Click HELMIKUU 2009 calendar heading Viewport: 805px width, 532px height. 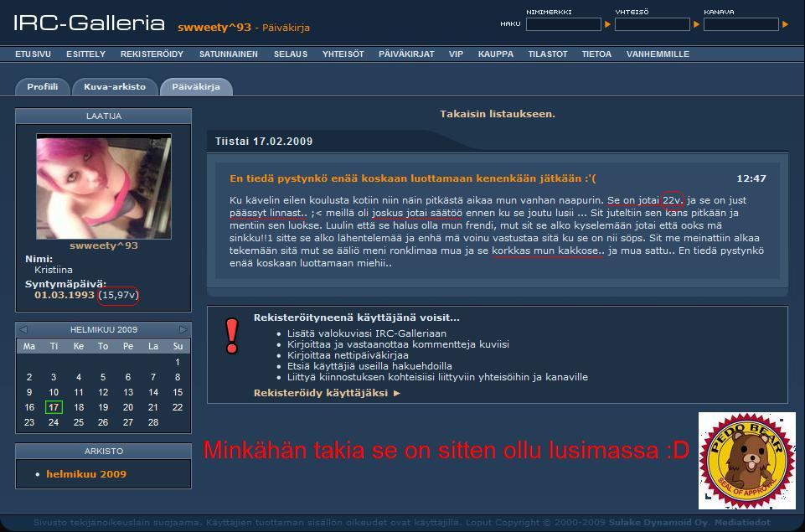[104, 330]
